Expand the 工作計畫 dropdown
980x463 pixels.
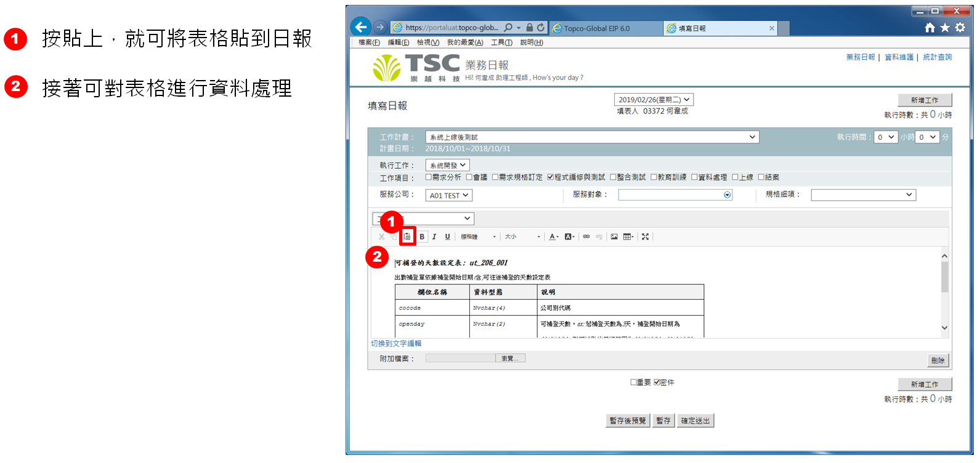(752, 137)
